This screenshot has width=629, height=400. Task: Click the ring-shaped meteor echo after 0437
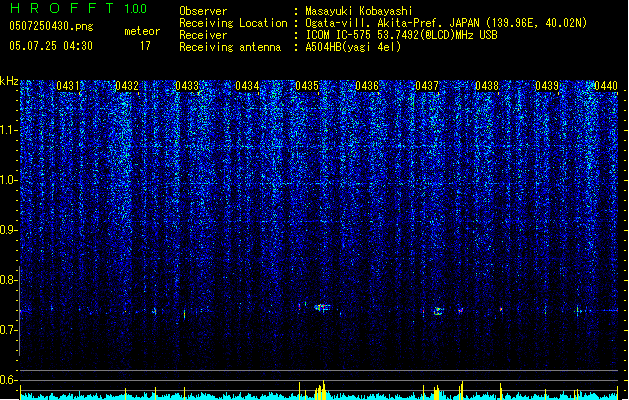point(438,311)
